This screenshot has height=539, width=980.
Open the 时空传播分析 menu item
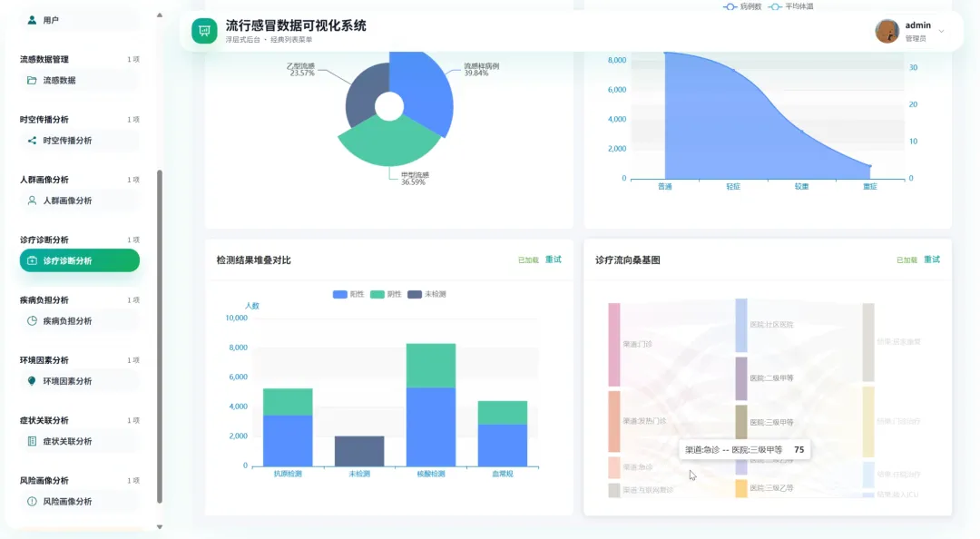pos(79,140)
